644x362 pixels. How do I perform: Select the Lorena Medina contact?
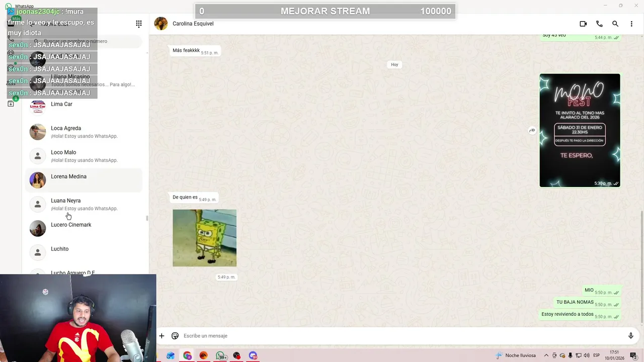[84, 180]
